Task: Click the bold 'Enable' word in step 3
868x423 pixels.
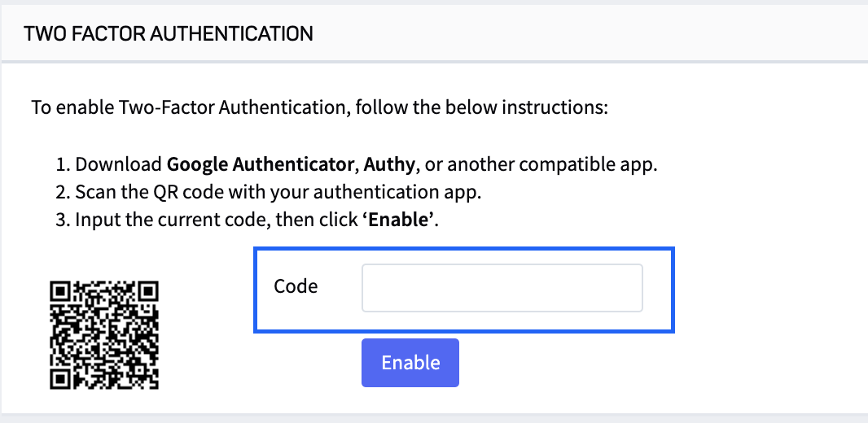Action: click(x=399, y=221)
